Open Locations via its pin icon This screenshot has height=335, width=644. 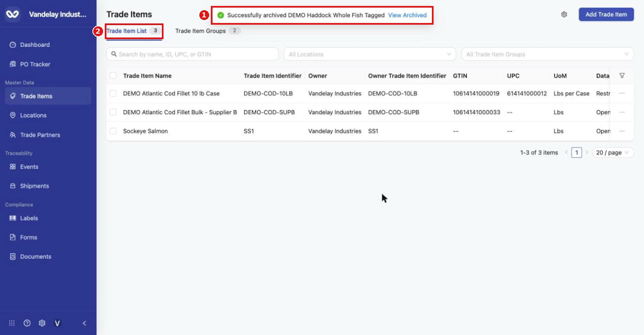(x=13, y=115)
